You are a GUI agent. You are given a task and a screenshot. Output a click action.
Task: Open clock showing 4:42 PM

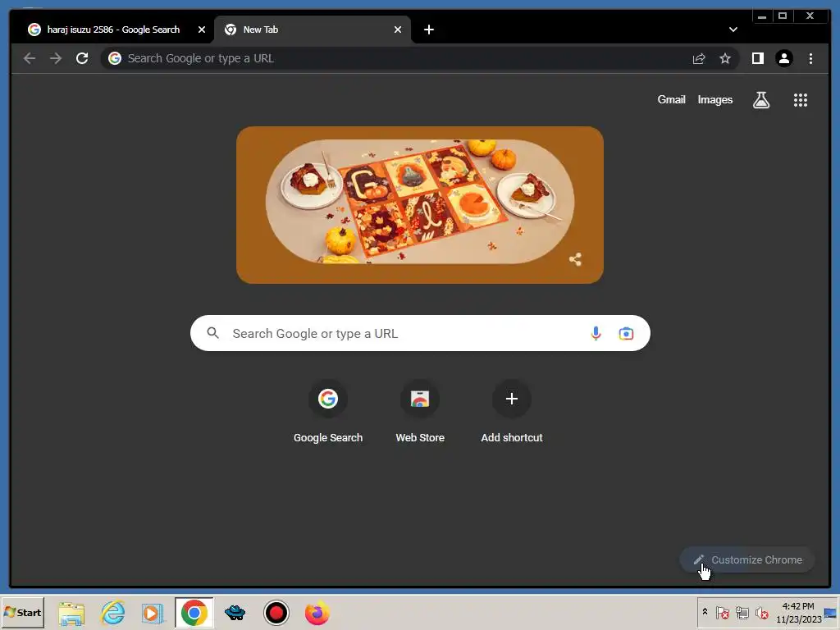798,612
